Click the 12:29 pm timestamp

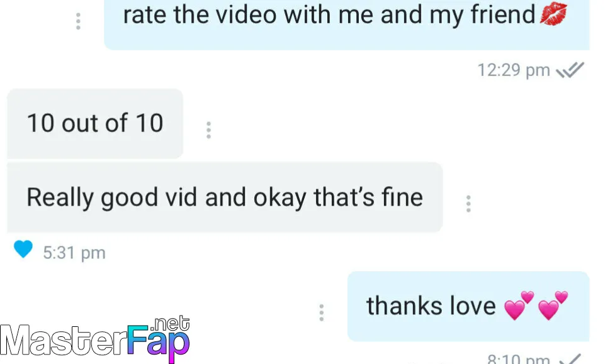(514, 70)
